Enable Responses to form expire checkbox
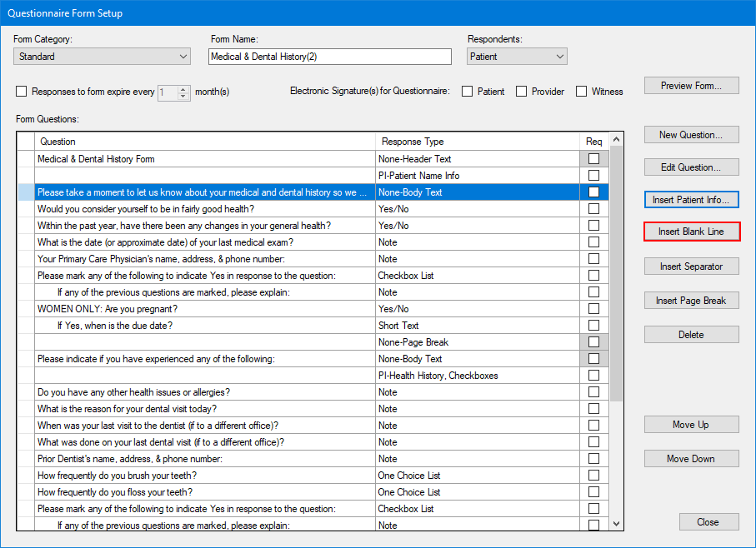 [x=21, y=92]
